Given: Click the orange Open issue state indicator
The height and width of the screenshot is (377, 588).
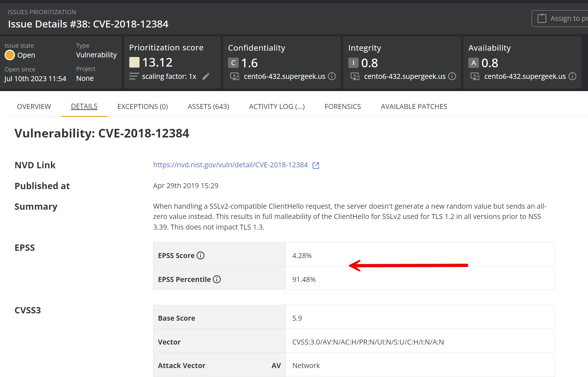Looking at the screenshot, I should click(10, 55).
